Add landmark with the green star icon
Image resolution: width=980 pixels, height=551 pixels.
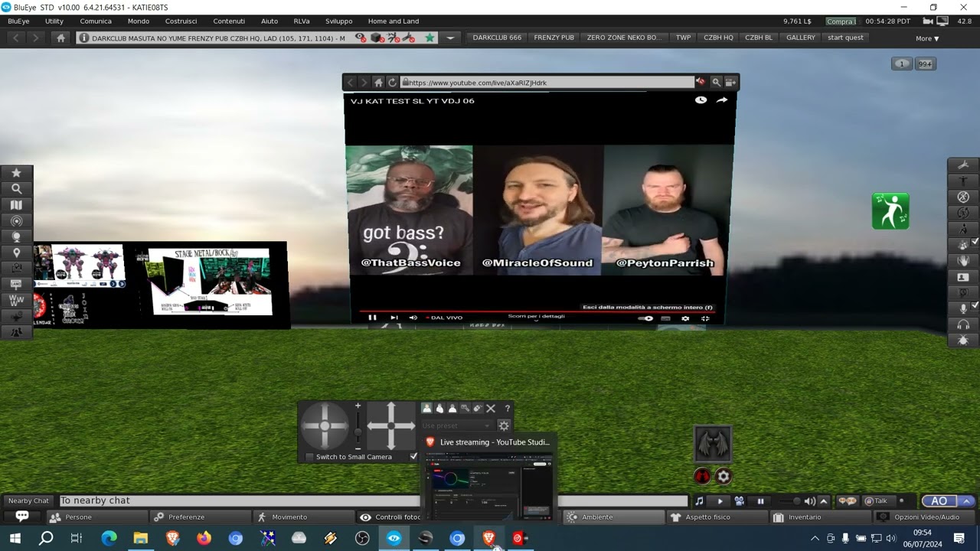(430, 37)
